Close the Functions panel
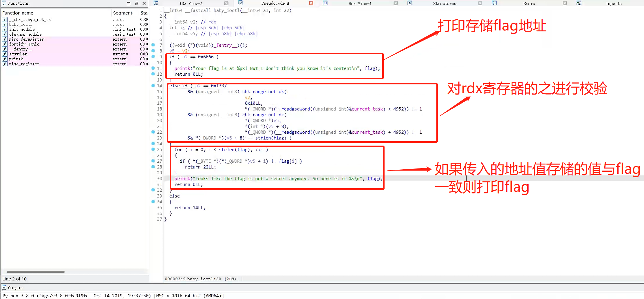The image size is (644, 299). coord(144,3)
